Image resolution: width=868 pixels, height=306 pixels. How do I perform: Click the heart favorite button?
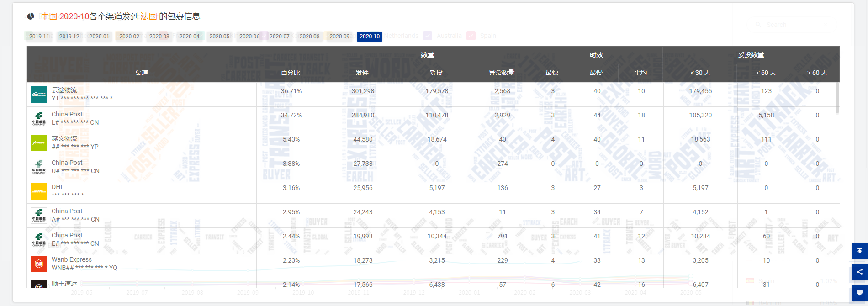pyautogui.click(x=859, y=293)
